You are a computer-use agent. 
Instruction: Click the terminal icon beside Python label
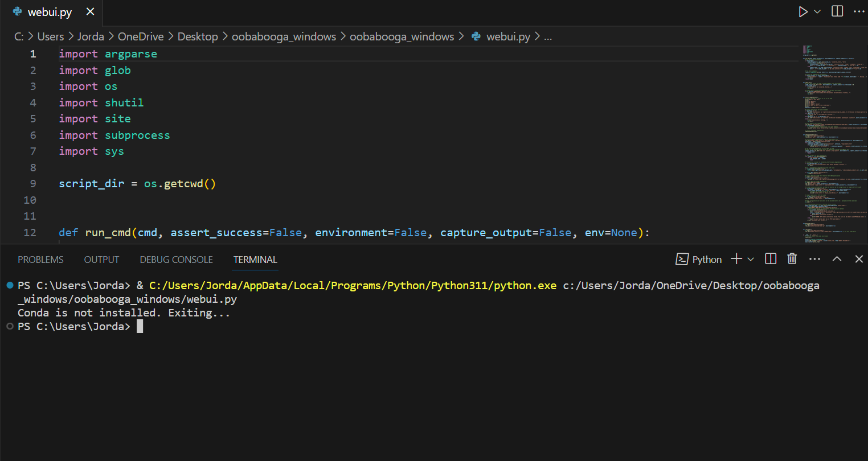pos(682,260)
